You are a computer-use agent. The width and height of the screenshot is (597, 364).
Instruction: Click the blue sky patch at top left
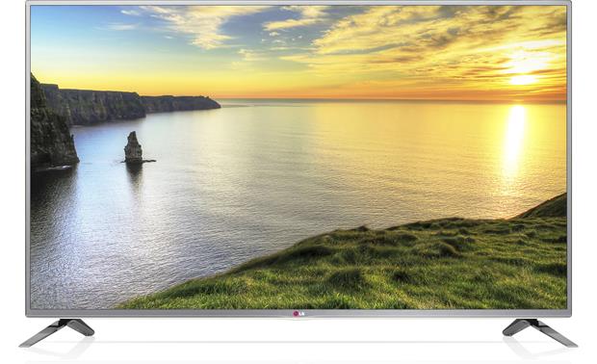click(76, 31)
